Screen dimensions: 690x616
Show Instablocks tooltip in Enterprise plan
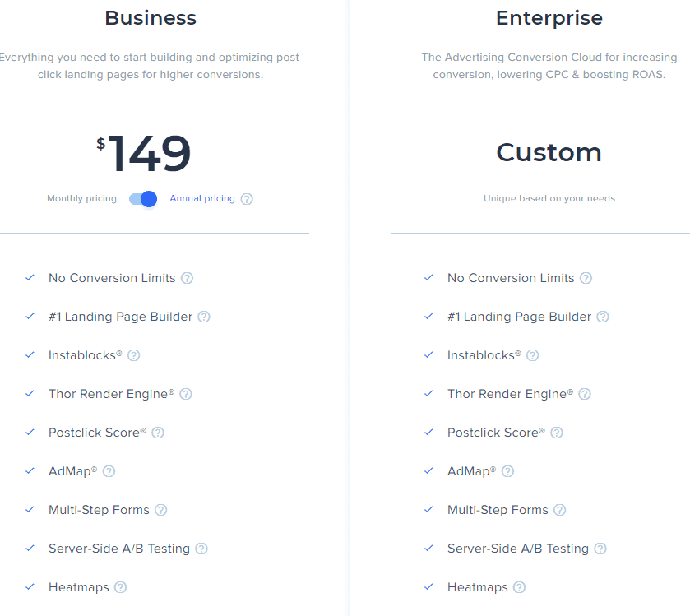tap(532, 355)
